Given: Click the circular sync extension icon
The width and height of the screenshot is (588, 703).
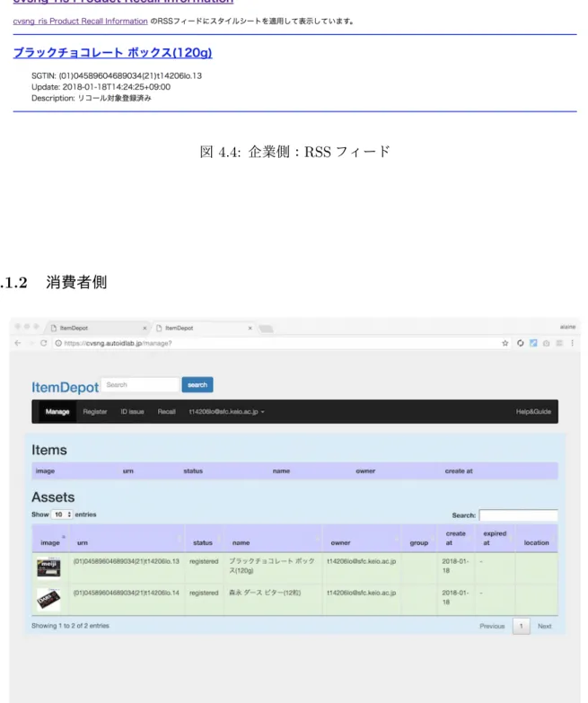Looking at the screenshot, I should coord(520,343).
